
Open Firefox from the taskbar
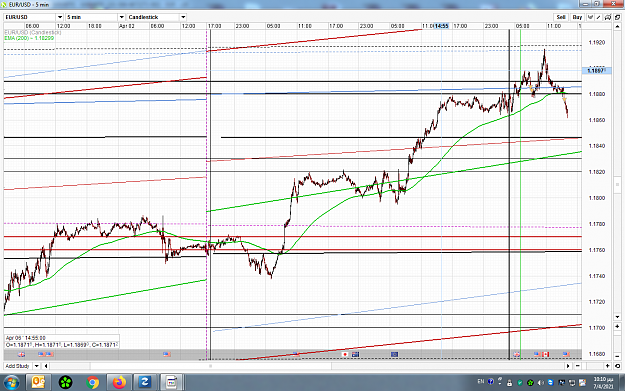point(119,383)
